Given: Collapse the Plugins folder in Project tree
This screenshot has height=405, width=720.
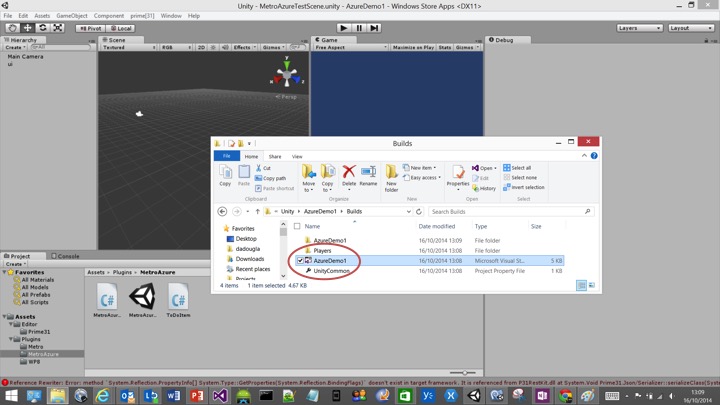Looking at the screenshot, I should pos(11,339).
